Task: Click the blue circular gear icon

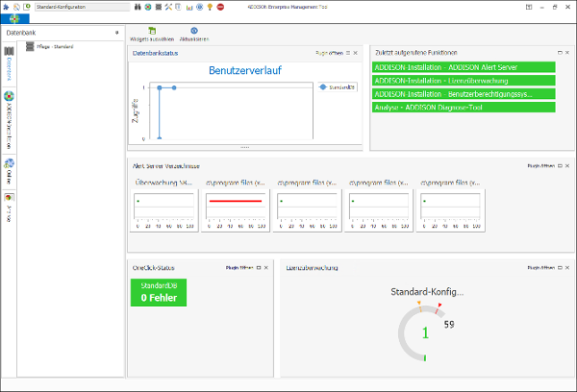Action: 199,7
